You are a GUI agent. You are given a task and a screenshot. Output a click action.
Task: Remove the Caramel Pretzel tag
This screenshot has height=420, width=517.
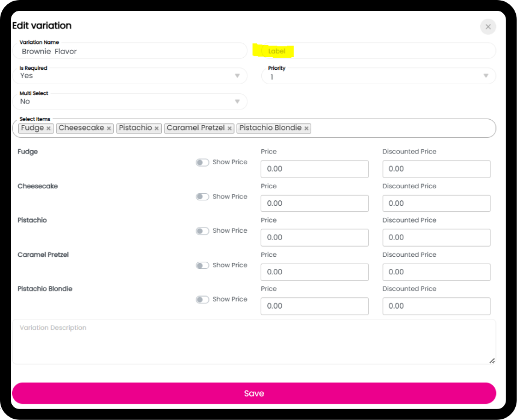230,128
